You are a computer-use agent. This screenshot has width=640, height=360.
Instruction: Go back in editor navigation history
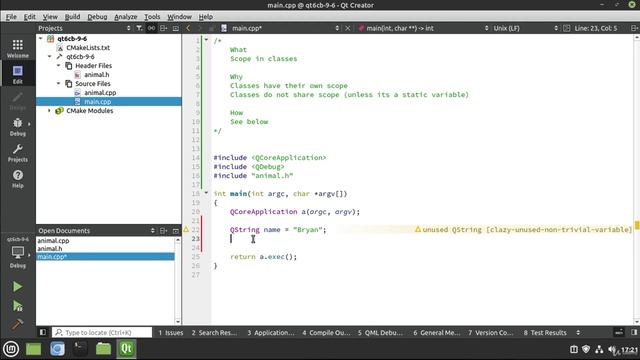(x=188, y=28)
